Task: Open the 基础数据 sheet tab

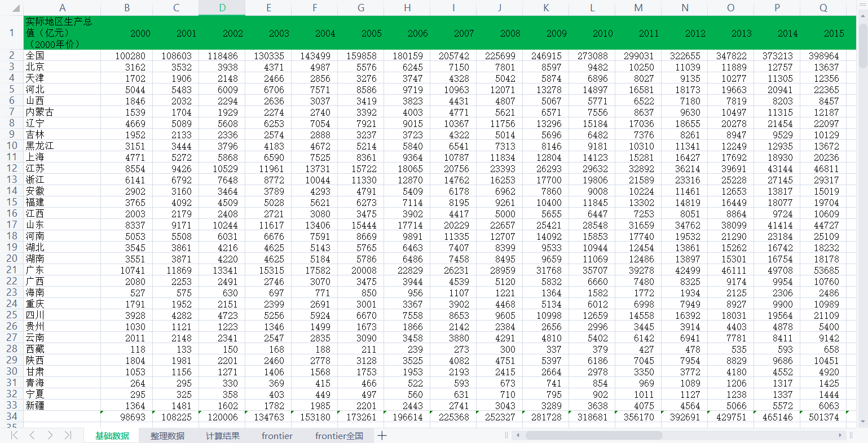Action: pos(112,436)
